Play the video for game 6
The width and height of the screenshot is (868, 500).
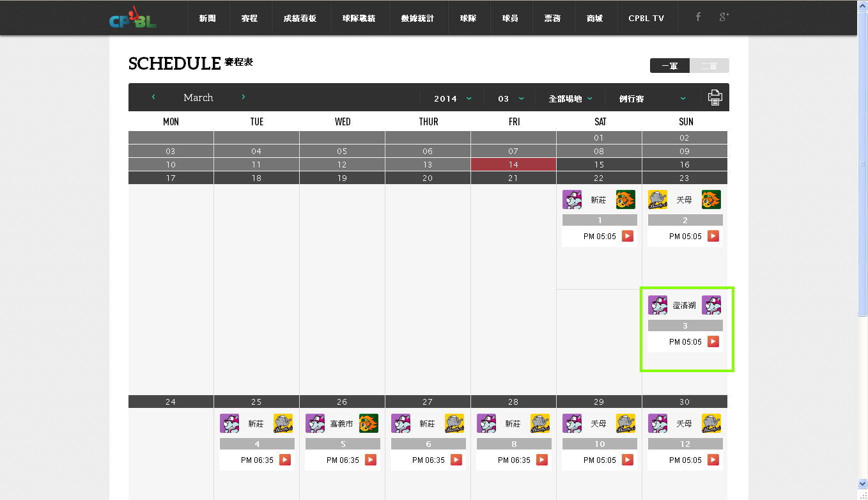(456, 460)
